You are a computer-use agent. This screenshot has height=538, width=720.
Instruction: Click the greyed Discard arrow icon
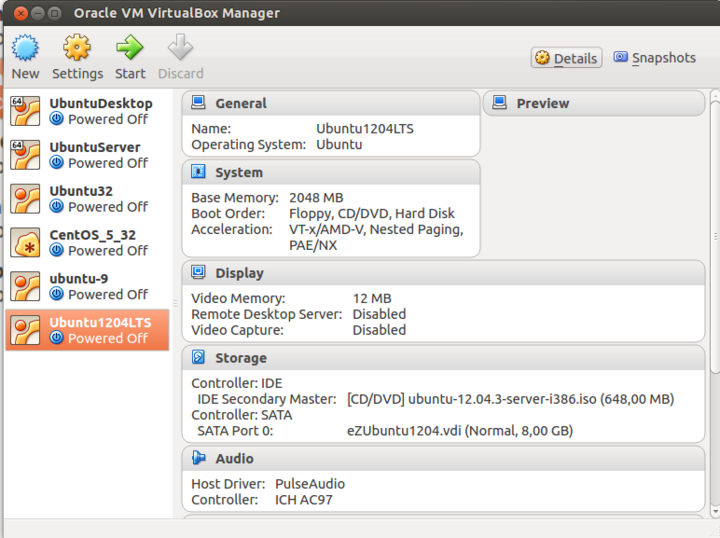[180, 47]
